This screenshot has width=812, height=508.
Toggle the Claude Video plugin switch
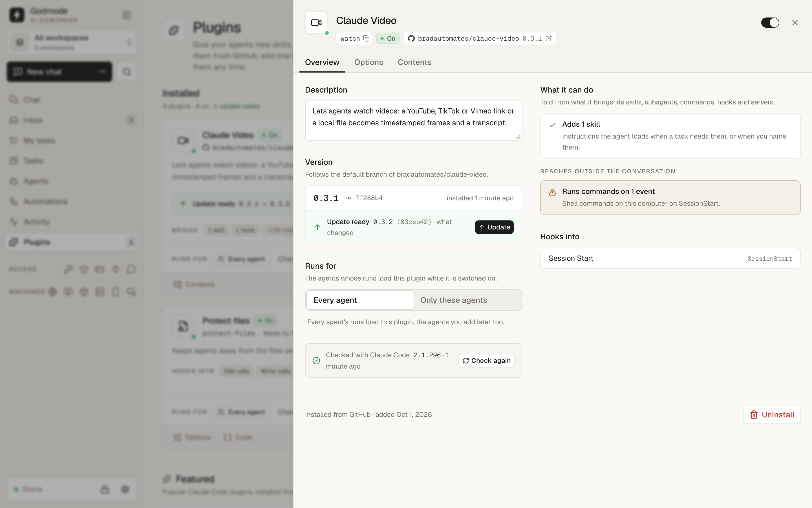click(770, 23)
